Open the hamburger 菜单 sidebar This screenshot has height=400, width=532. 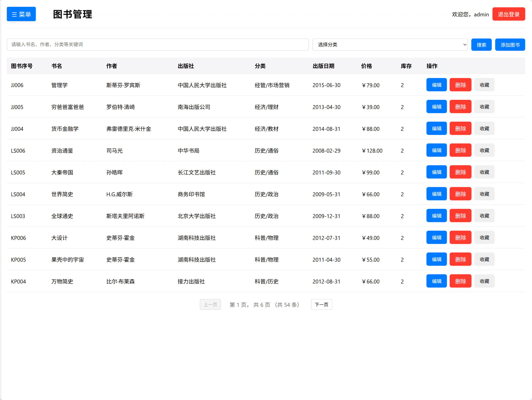pyautogui.click(x=21, y=14)
